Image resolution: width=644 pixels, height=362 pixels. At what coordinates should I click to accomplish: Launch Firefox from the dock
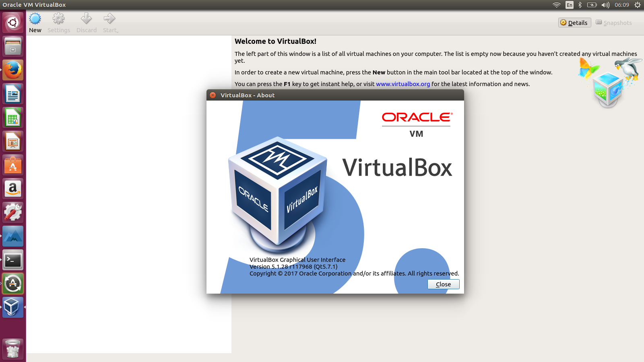[x=13, y=70]
